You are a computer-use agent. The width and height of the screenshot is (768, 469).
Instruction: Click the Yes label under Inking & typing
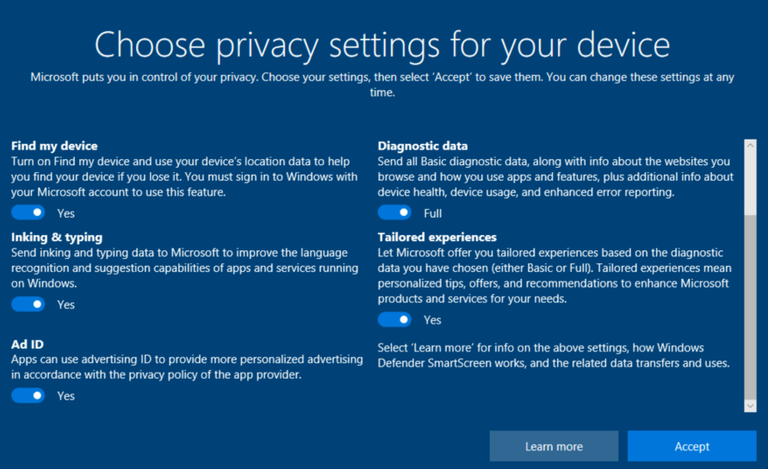coord(66,305)
